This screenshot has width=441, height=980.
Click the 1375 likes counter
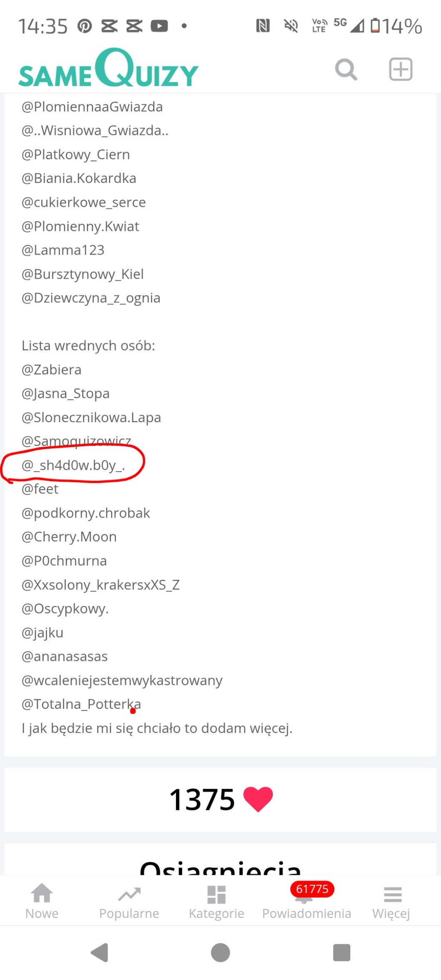click(202, 799)
